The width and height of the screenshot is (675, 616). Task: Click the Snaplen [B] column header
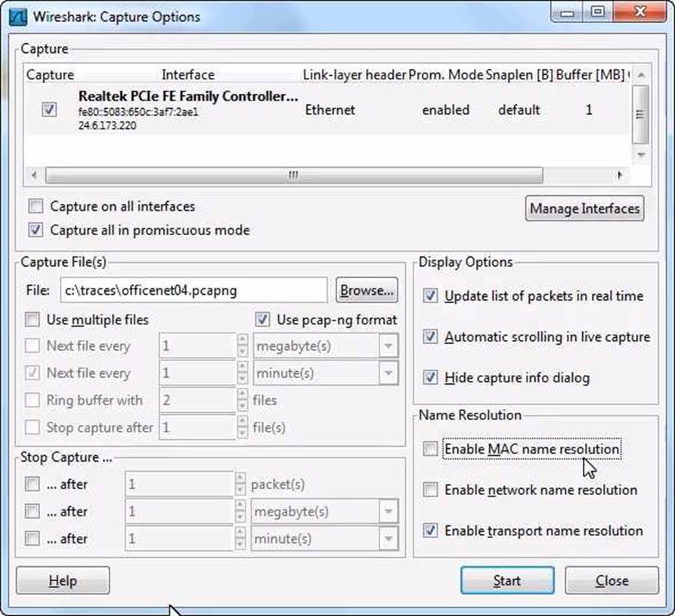519,75
